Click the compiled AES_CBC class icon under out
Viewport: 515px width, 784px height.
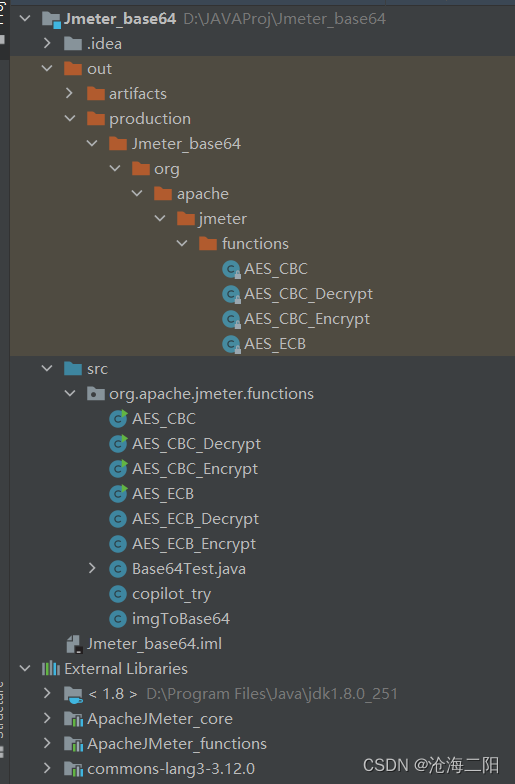[x=231, y=270]
